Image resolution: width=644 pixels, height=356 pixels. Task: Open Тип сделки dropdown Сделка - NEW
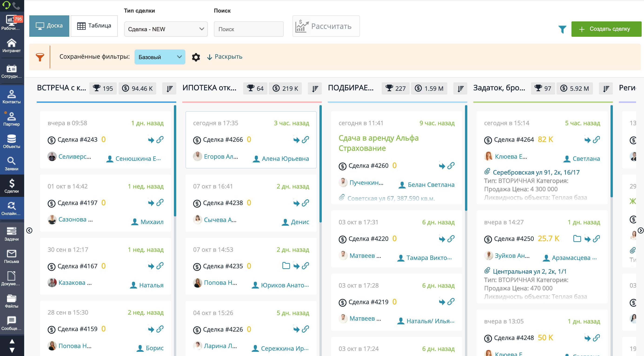pyautogui.click(x=166, y=29)
